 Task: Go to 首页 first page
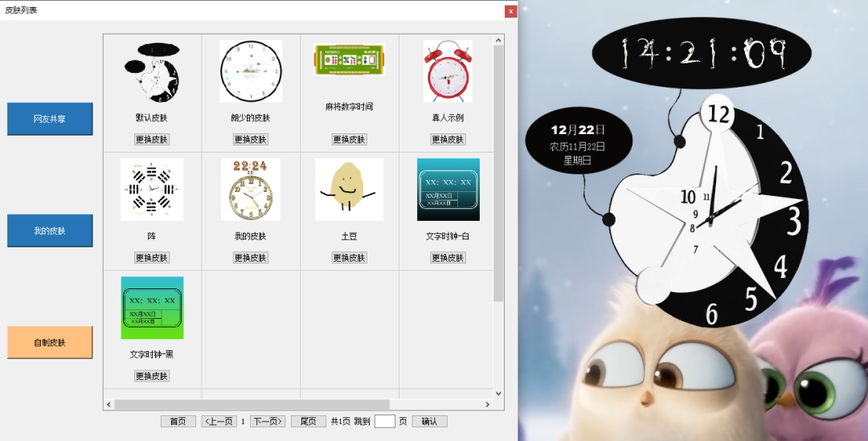tap(178, 422)
